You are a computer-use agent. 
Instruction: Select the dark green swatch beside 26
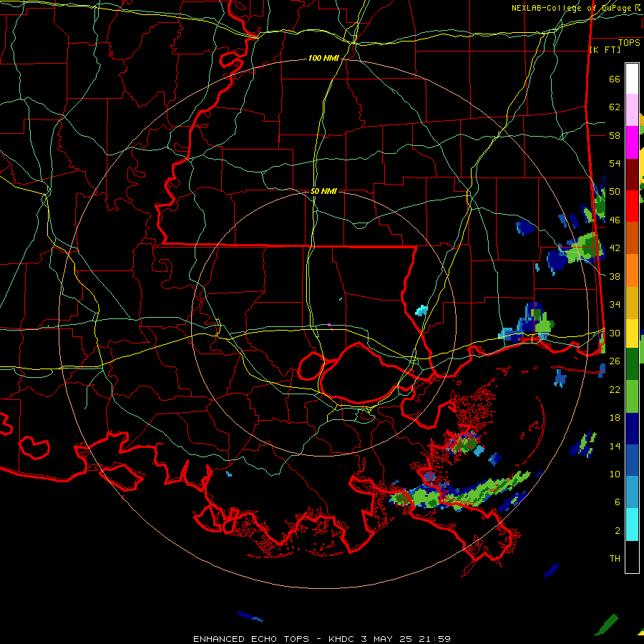(632, 364)
